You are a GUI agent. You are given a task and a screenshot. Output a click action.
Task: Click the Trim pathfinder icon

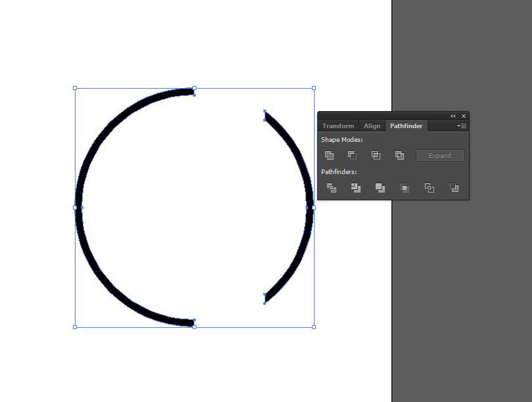pos(356,188)
